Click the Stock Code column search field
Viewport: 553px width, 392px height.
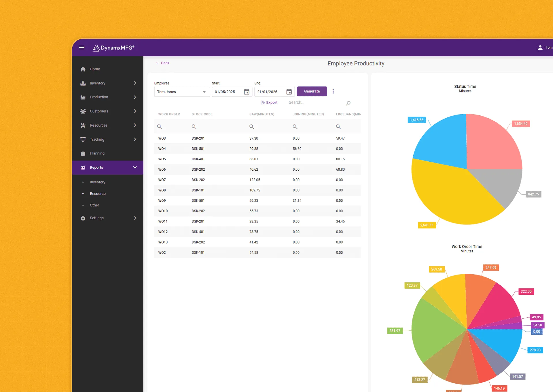pos(194,126)
